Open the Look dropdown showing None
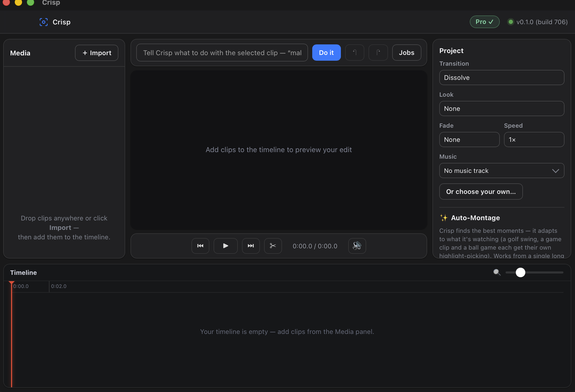 502,109
